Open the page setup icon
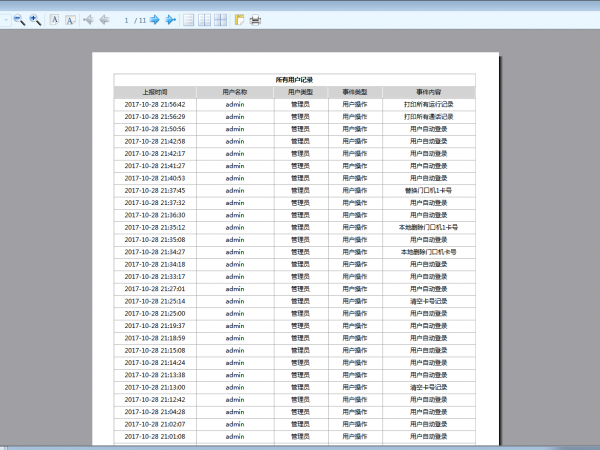This screenshot has height=450, width=600. [239, 20]
